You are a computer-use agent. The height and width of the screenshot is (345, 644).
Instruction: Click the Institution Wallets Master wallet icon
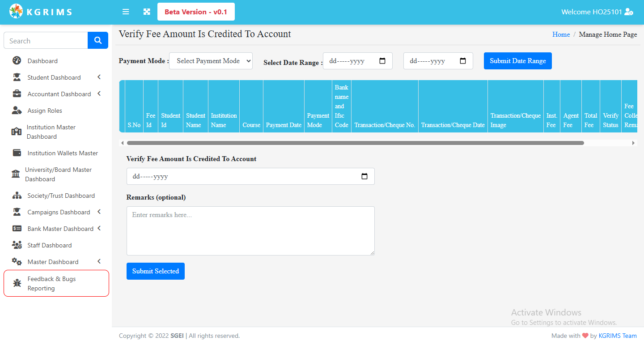pos(17,153)
